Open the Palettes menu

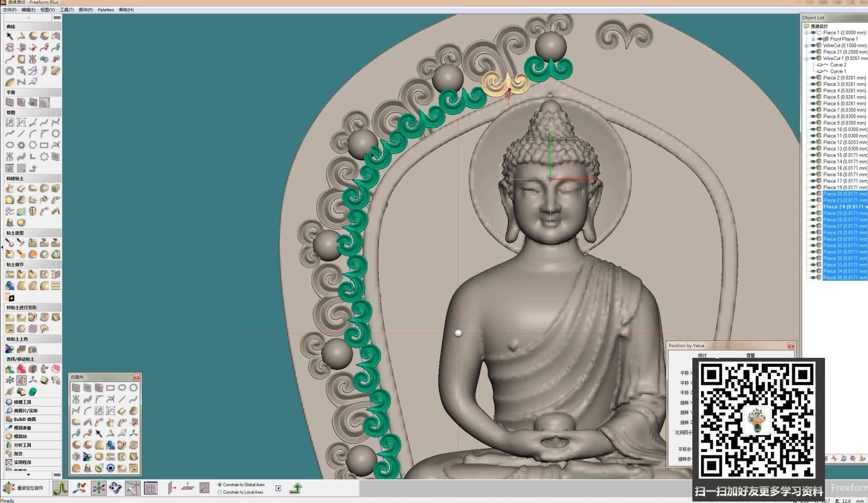[105, 9]
